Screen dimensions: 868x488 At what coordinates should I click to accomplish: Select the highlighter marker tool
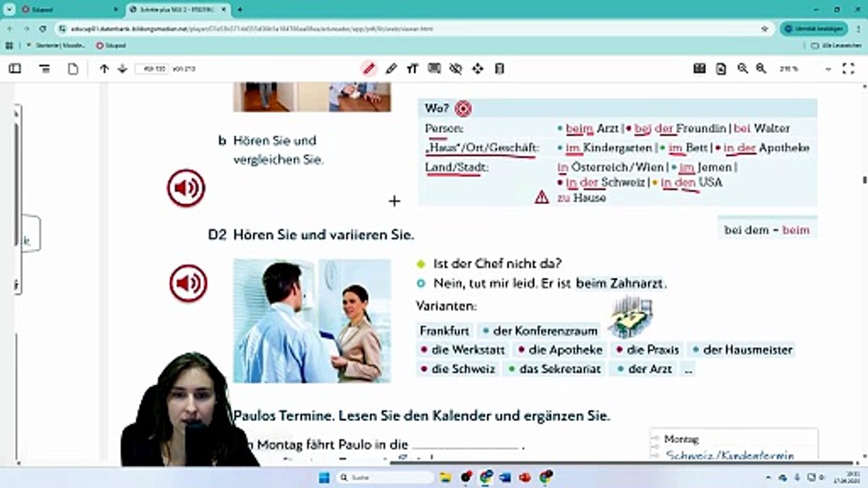click(391, 68)
